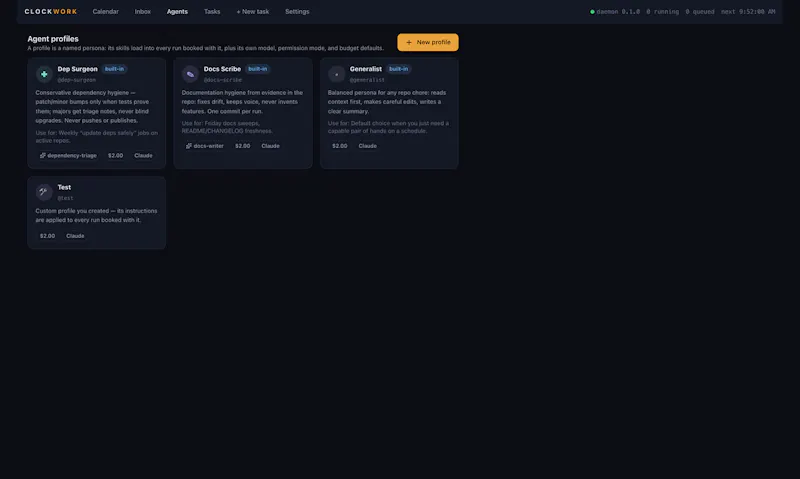The image size is (800, 479).
Task: Click the dependency-triage skill tag
Action: tap(68, 156)
